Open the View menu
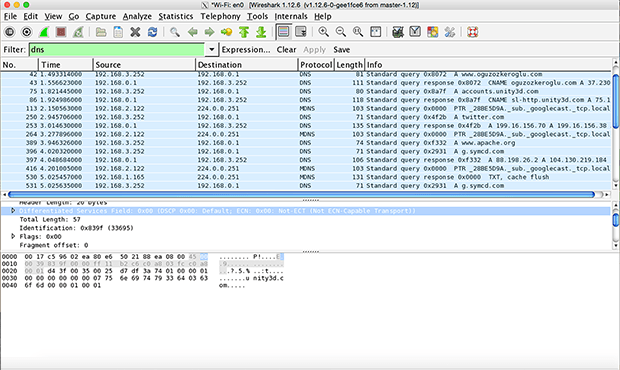Viewport: 620px width, 370px height. coord(53,16)
